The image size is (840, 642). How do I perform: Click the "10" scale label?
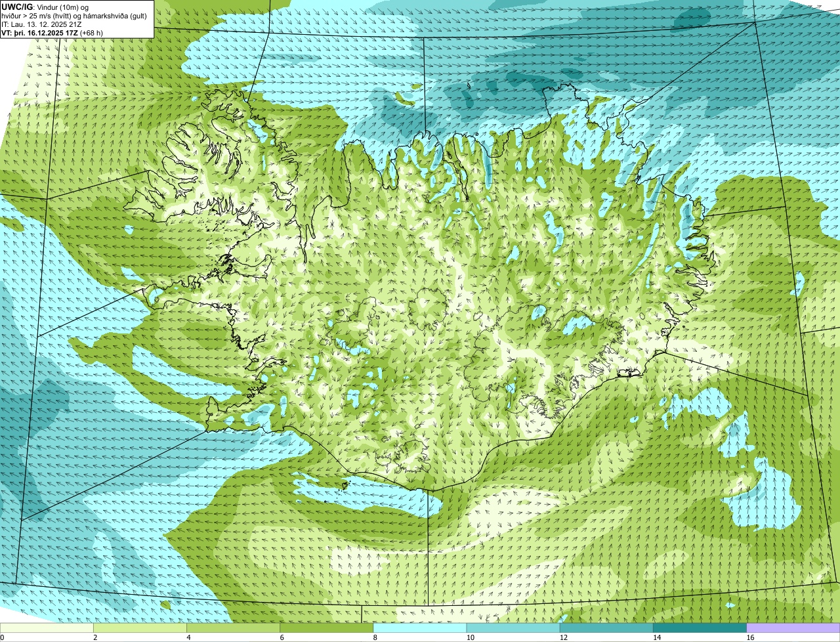click(470, 637)
